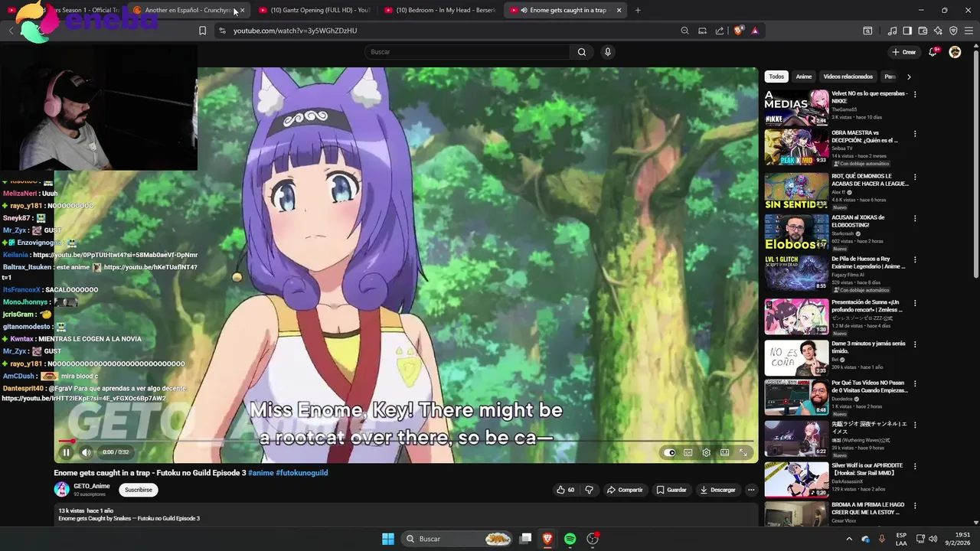This screenshot has width=980, height=551.
Task: Click the Descargar download button
Action: 718,490
